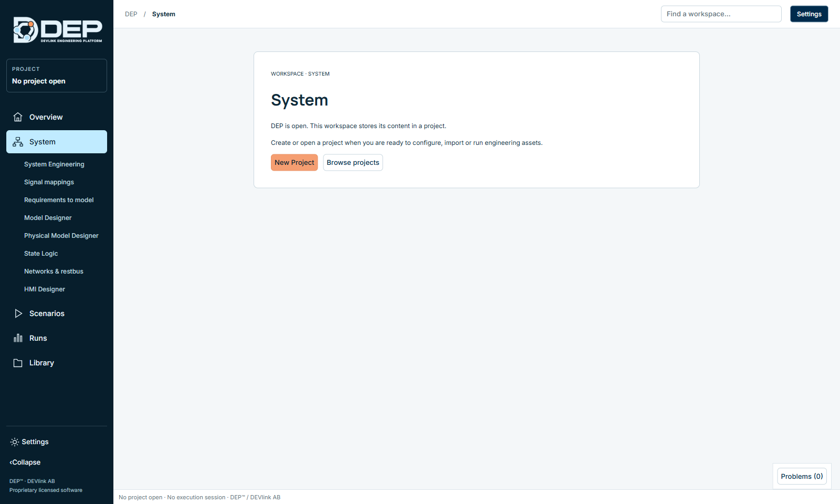Screen dimensions: 840x504
Task: Click the sidebar Settings gear icon
Action: tap(15, 442)
